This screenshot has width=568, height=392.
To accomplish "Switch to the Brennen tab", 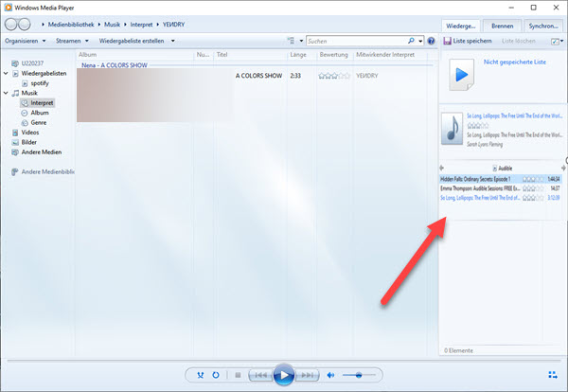I will [502, 26].
